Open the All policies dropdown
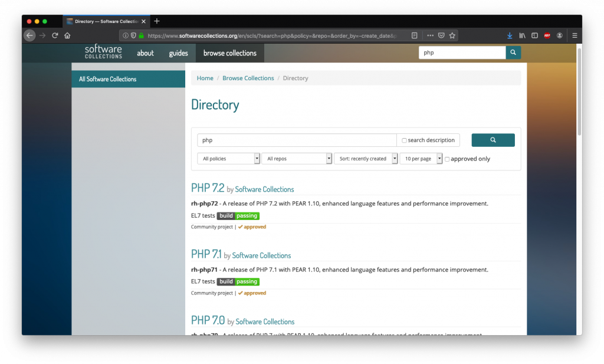This screenshot has height=364, width=604. coord(228,159)
